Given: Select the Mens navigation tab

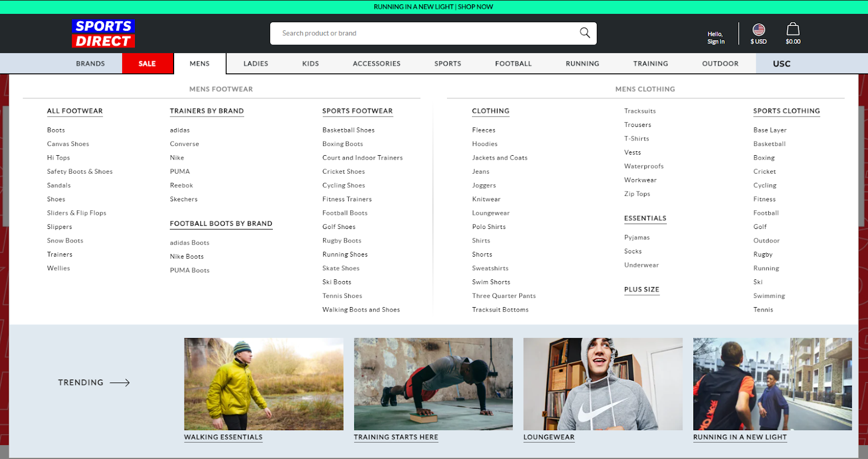Looking at the screenshot, I should [200, 63].
